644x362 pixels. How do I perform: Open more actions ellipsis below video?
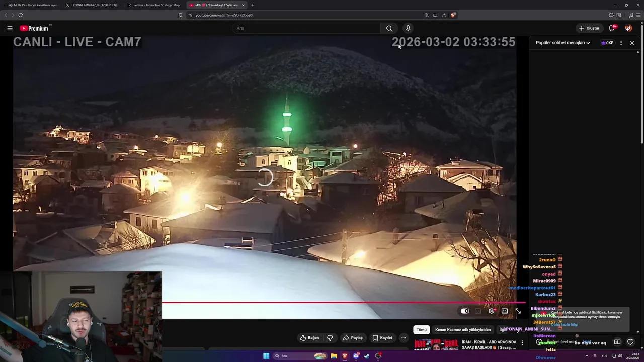tap(404, 338)
